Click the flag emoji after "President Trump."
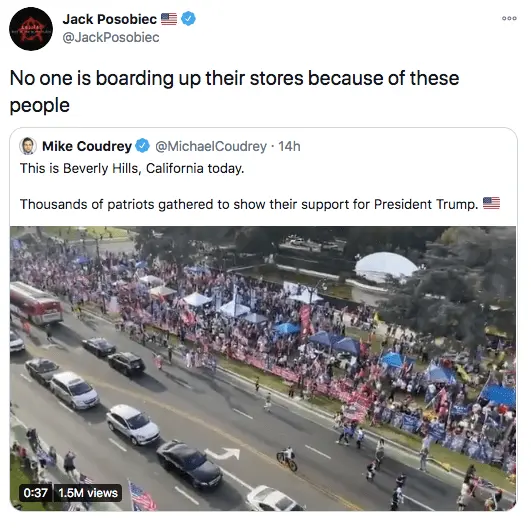 pyautogui.click(x=491, y=203)
